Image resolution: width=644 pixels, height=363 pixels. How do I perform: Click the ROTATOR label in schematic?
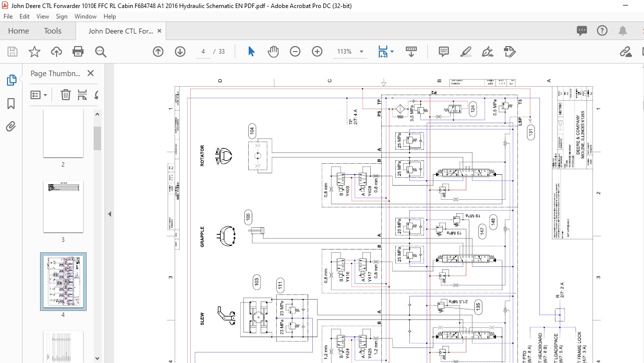point(202,155)
